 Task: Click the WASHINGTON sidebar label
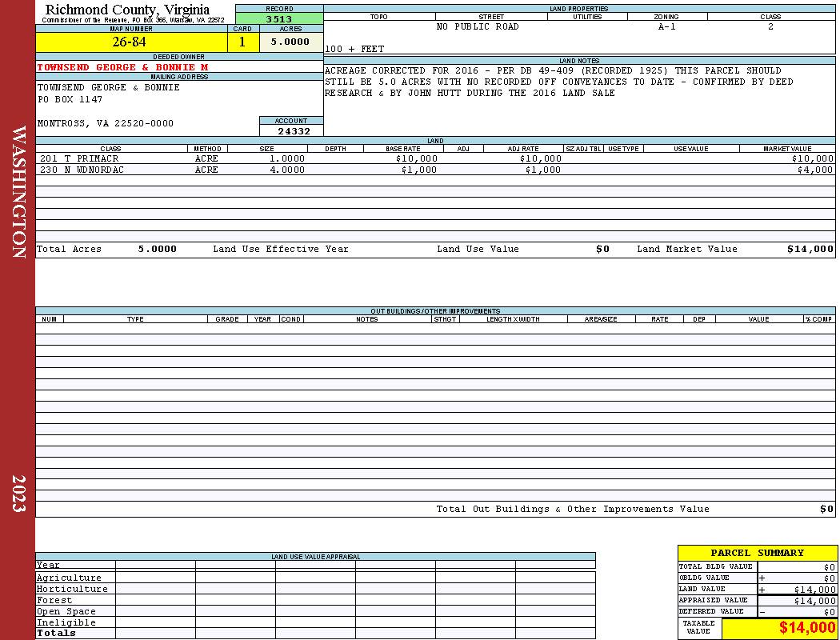18,192
